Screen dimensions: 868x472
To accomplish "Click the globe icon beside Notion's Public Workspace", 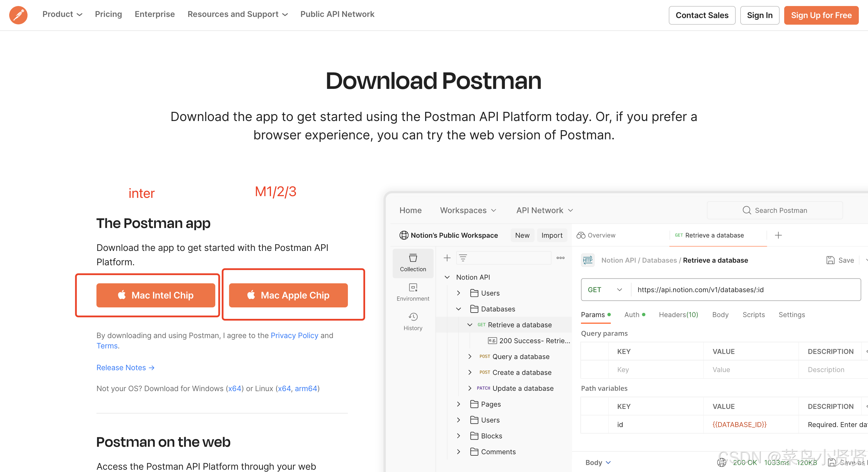I will (404, 235).
